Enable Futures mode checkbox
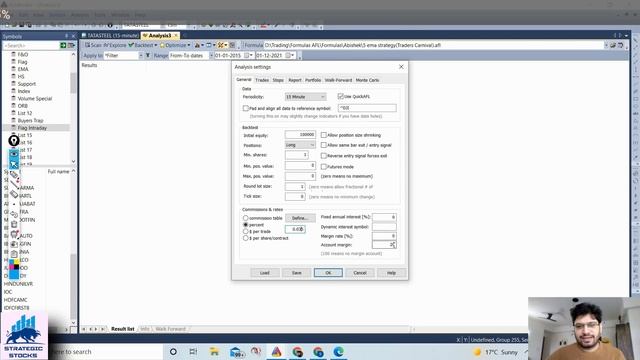The height and width of the screenshot is (360, 640). pyautogui.click(x=324, y=167)
